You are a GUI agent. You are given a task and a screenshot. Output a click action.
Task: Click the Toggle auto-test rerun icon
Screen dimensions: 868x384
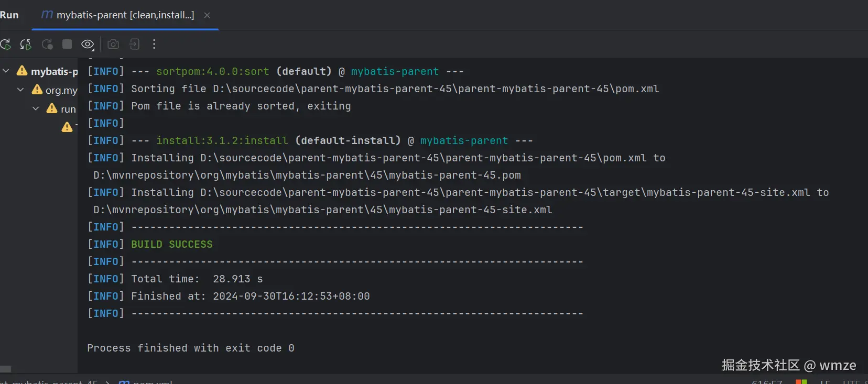coord(47,45)
